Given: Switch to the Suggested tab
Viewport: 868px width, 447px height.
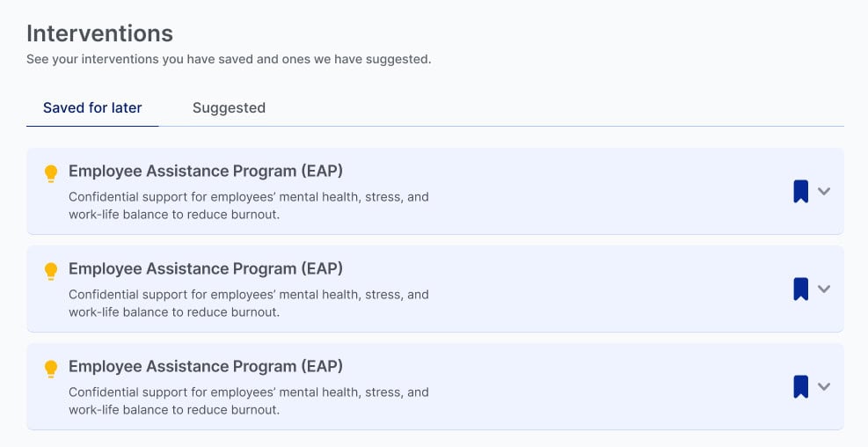Looking at the screenshot, I should 229,108.
